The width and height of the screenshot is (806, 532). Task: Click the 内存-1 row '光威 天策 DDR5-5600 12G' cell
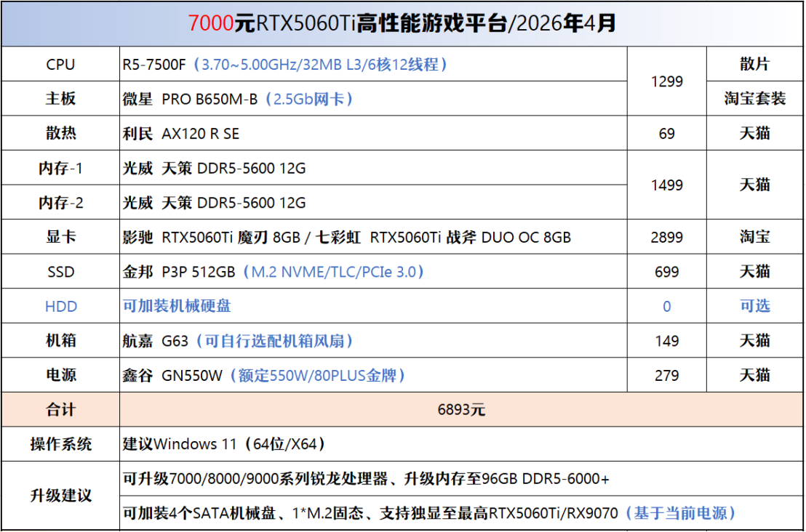coord(373,168)
